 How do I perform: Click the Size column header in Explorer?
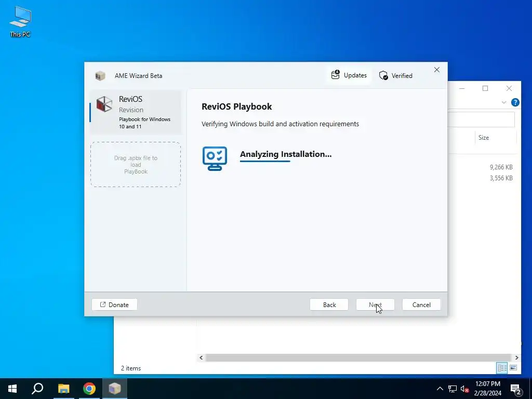click(x=484, y=137)
